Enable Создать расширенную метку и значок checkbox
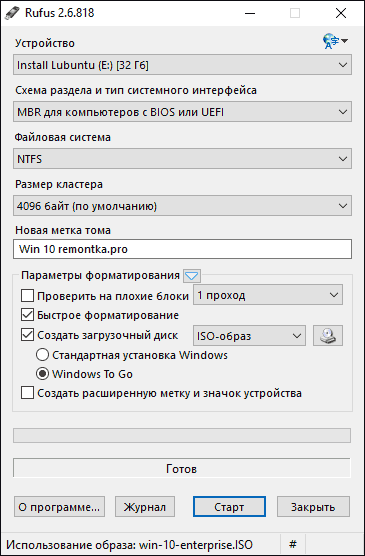This screenshot has width=365, height=556. [x=27, y=393]
